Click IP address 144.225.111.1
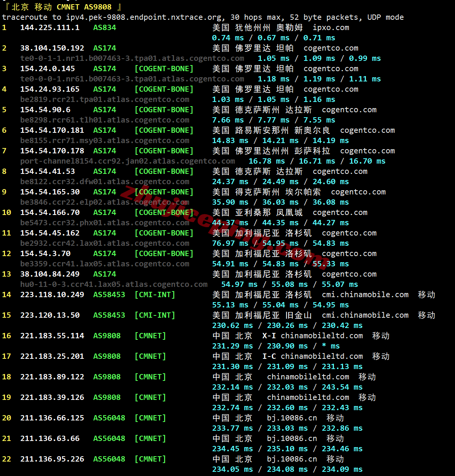Screen dimensions: 455x476 pos(50,27)
